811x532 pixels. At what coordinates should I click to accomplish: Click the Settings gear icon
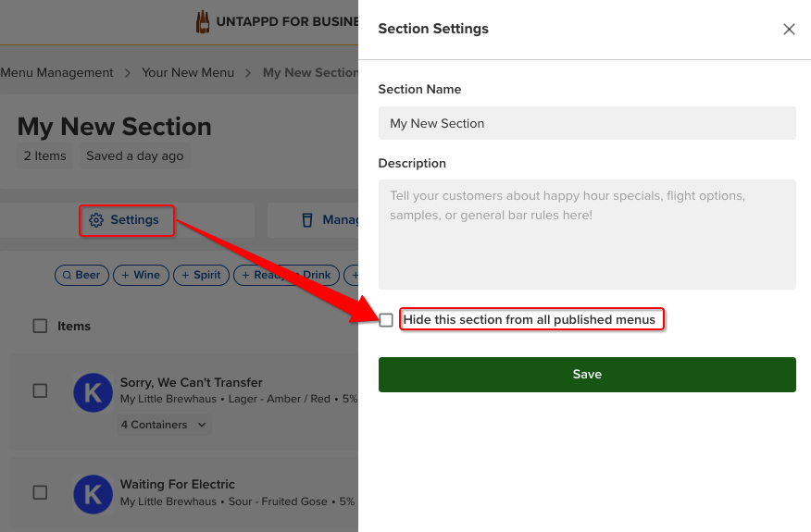[x=96, y=220]
